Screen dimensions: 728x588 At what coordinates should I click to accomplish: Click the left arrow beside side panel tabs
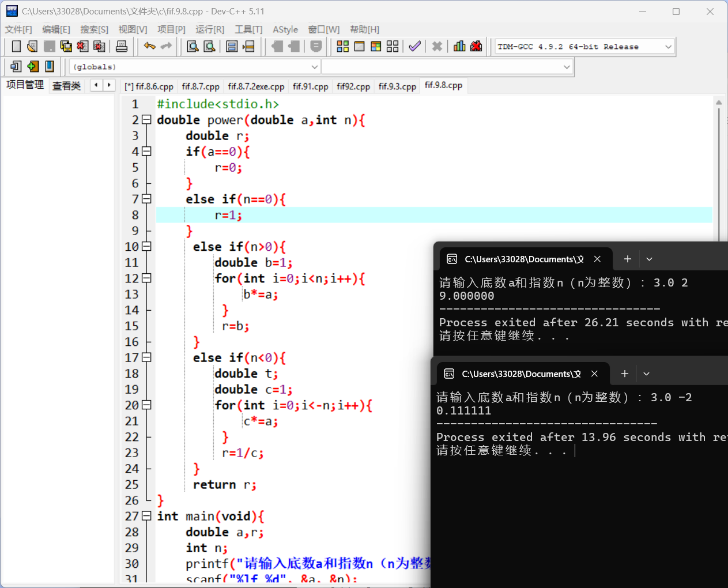point(96,85)
